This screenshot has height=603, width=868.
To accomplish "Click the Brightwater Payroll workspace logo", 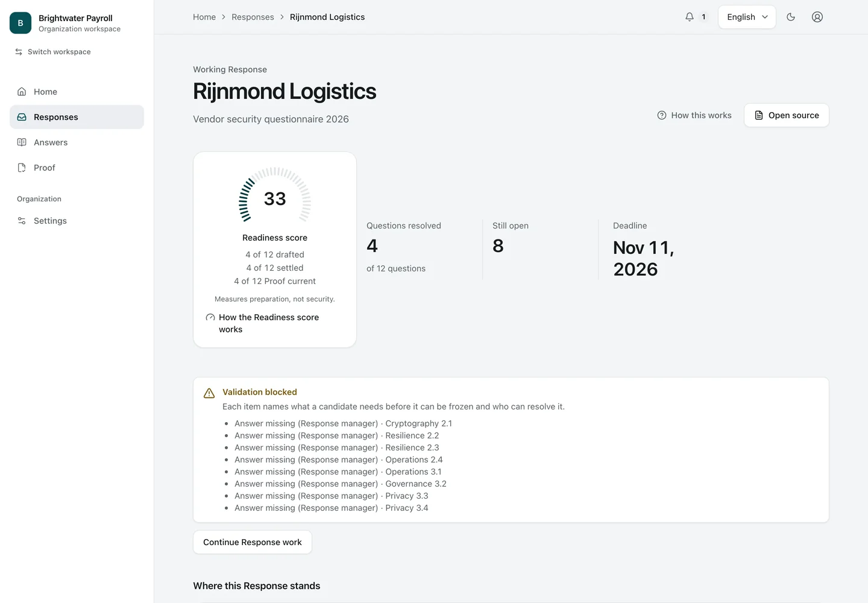I will click(x=20, y=23).
